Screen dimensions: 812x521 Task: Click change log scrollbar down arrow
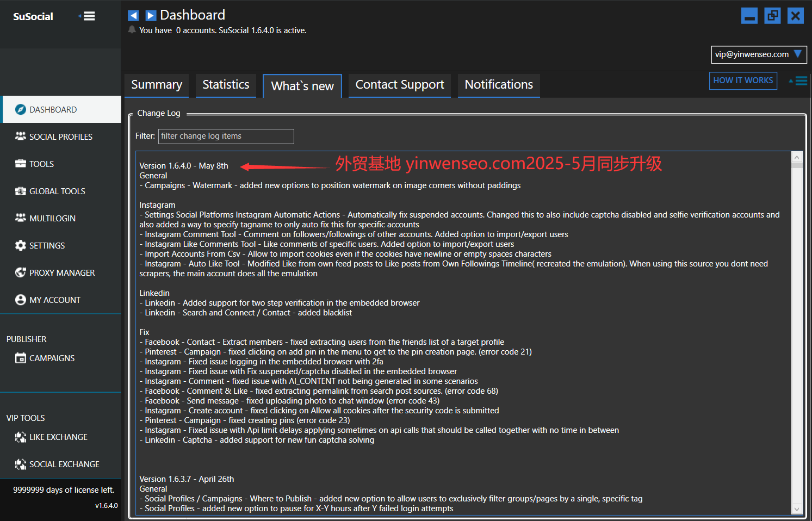(x=797, y=509)
